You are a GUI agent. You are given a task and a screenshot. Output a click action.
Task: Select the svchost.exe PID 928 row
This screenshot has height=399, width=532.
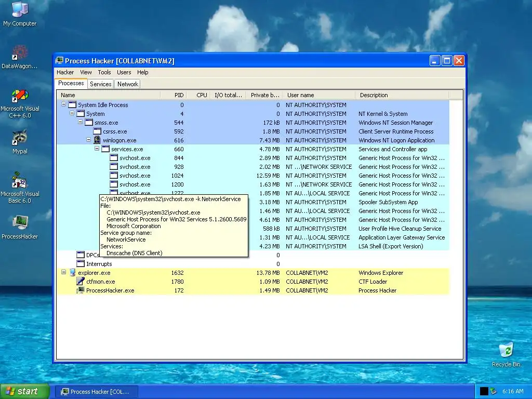tap(253, 167)
